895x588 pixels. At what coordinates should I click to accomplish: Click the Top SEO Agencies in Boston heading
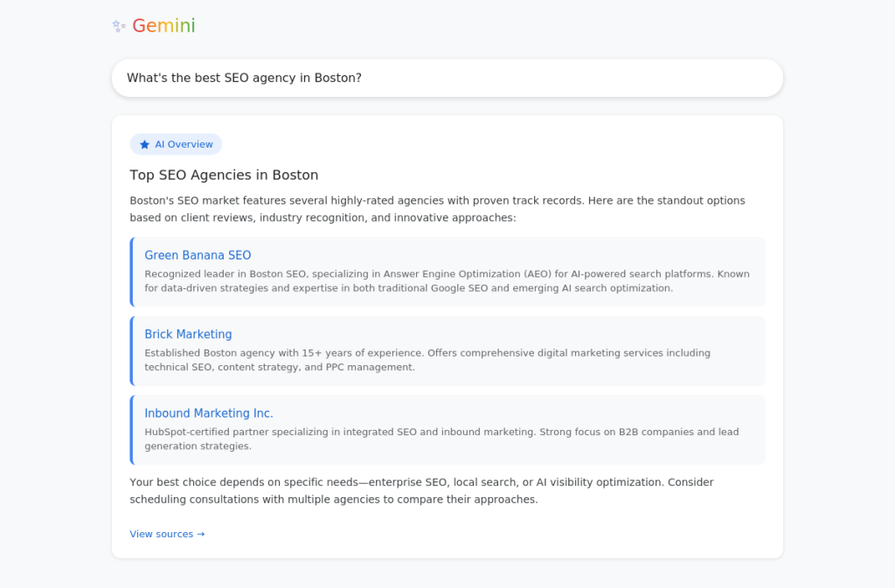(x=224, y=175)
